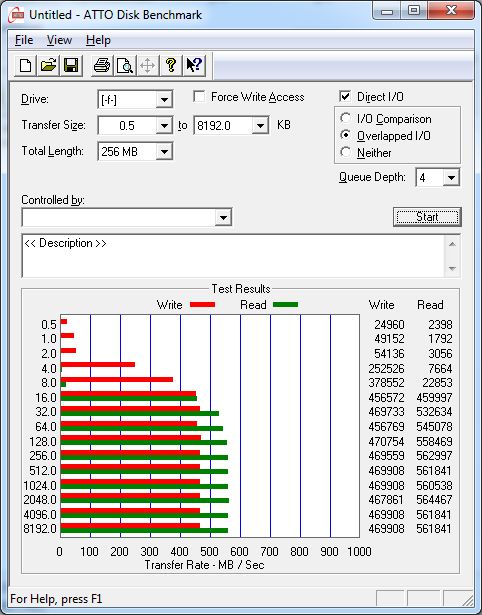Screen dimensions: 482x615
Task: Choose the Neither radio option
Action: (x=346, y=152)
